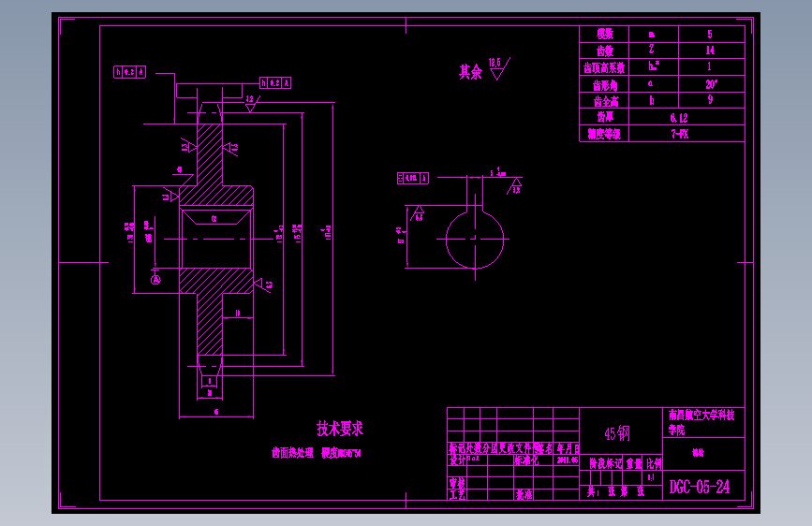Select the '齿厚' table cell

[x=604, y=117]
